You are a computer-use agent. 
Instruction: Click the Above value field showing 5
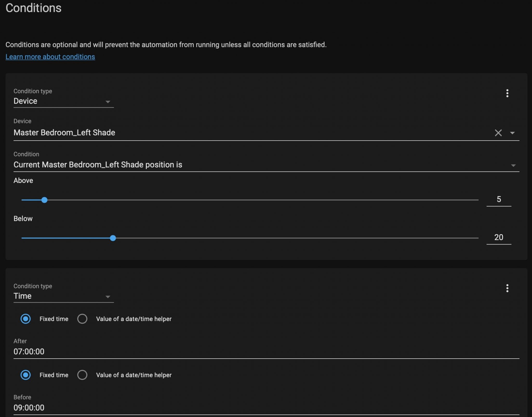[498, 199]
